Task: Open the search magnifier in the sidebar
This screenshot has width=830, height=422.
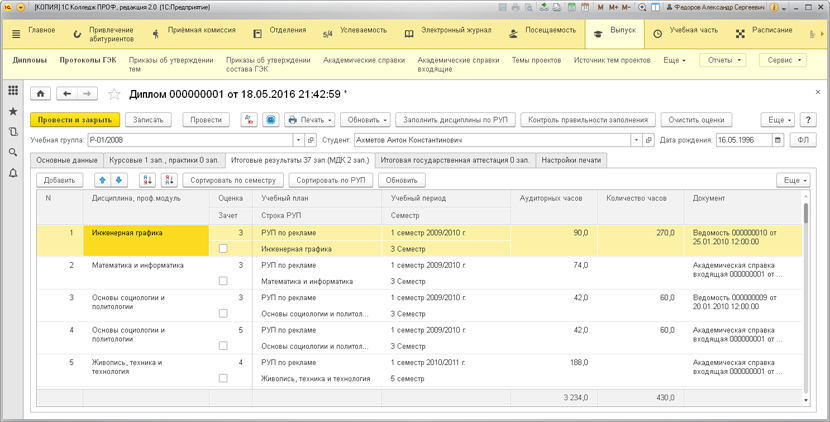Action: pyautogui.click(x=13, y=152)
